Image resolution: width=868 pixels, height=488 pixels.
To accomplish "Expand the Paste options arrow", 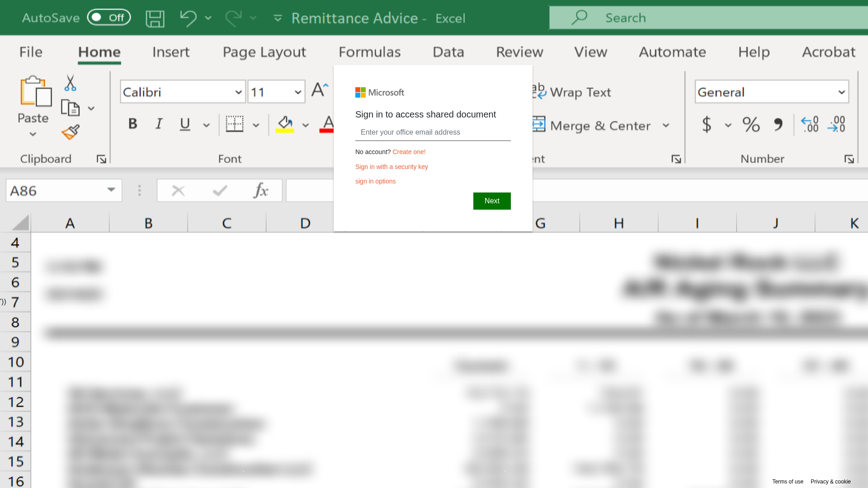I will [33, 134].
